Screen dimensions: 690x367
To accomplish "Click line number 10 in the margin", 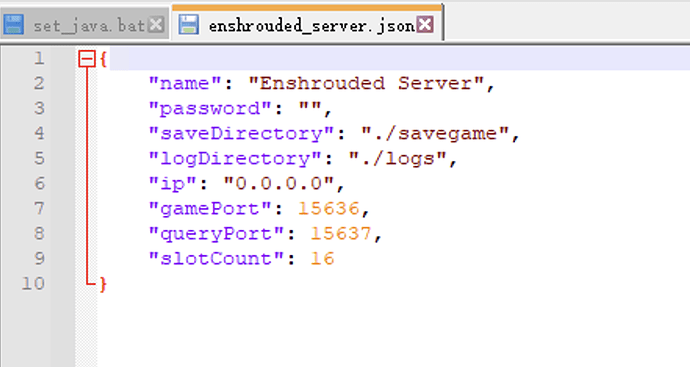I will pos(33,283).
